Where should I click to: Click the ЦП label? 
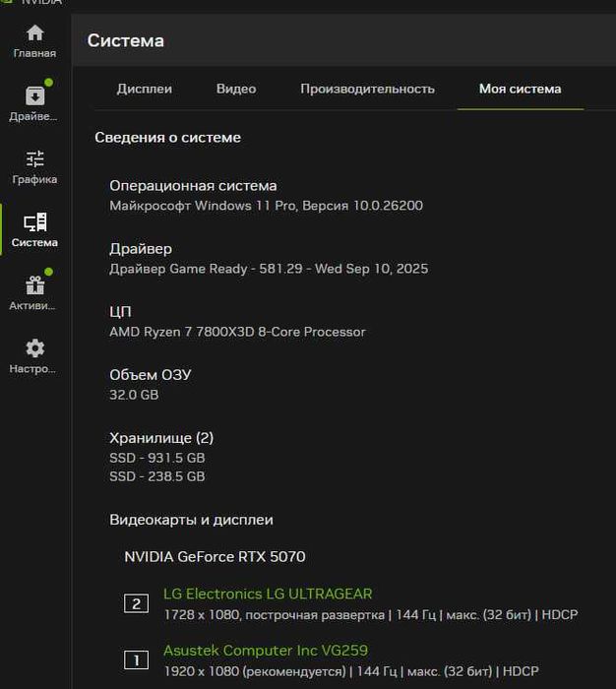[120, 312]
